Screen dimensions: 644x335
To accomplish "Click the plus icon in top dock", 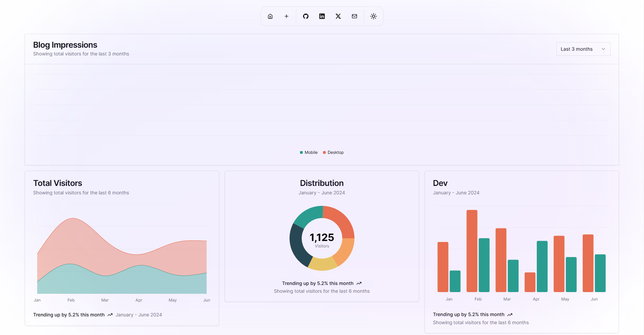I will coord(286,16).
